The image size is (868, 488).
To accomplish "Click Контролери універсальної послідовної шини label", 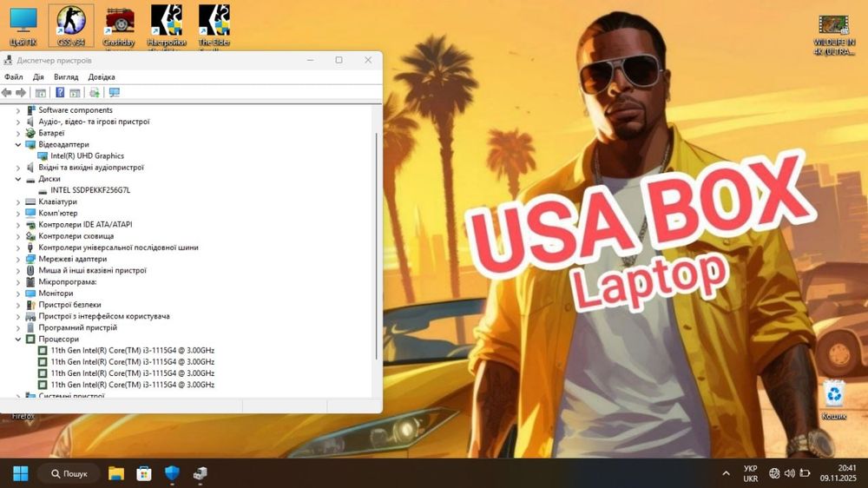I will [118, 247].
